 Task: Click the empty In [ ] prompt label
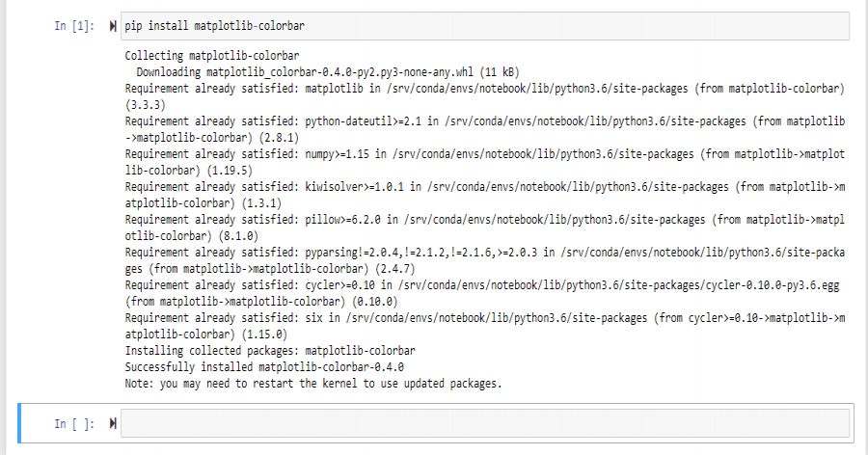[x=73, y=423]
